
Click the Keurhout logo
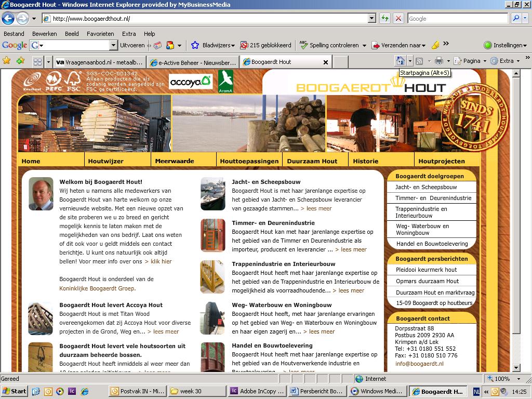[x=32, y=82]
